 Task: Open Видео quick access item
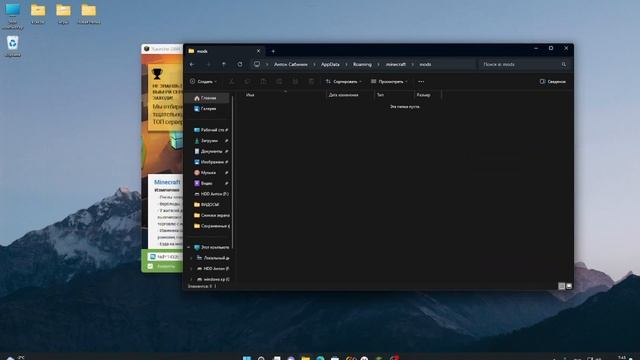click(210, 183)
